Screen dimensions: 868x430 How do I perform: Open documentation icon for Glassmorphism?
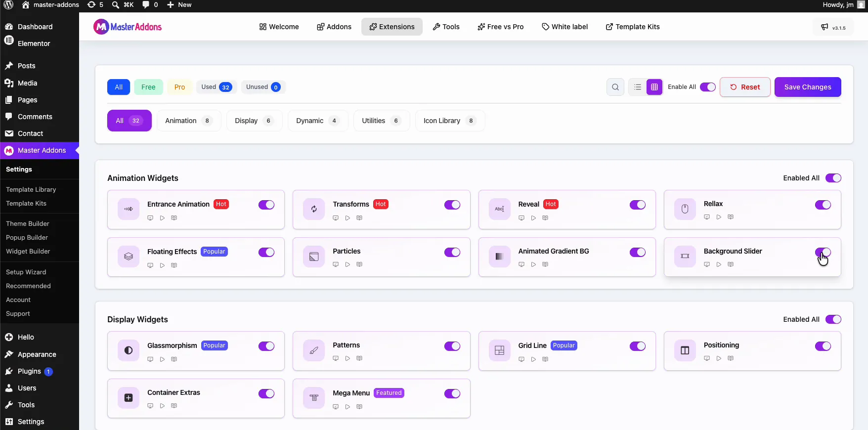coord(174,359)
